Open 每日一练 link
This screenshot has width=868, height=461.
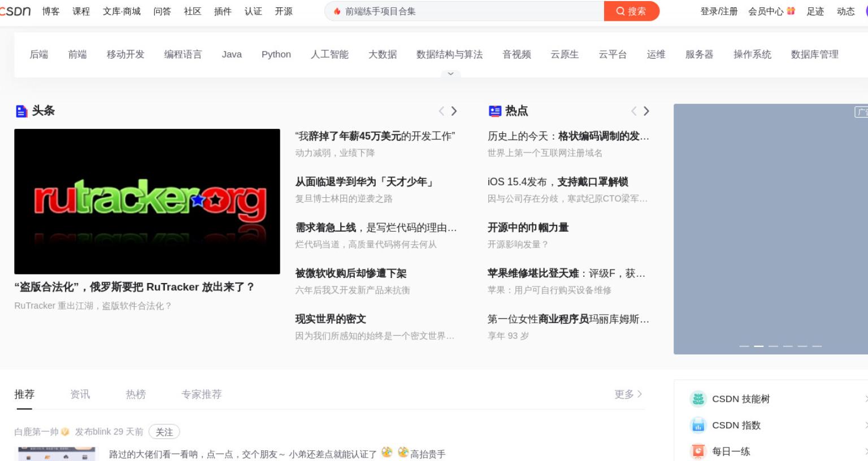coord(731,451)
